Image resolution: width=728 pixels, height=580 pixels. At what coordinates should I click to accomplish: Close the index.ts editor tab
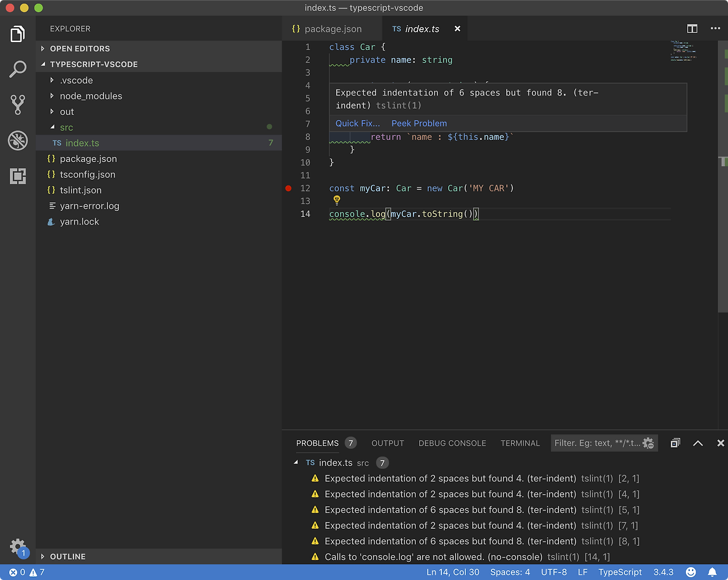click(x=457, y=28)
